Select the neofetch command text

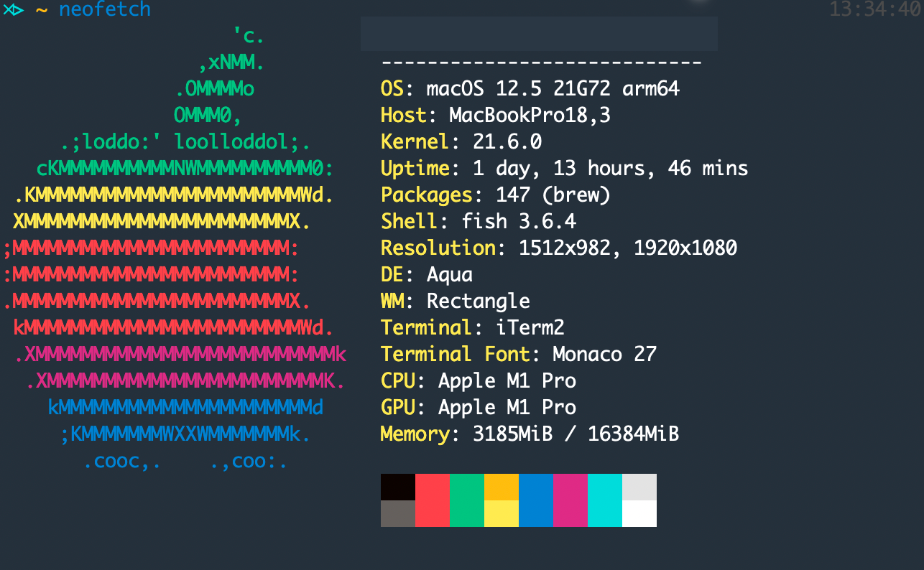[x=105, y=10]
